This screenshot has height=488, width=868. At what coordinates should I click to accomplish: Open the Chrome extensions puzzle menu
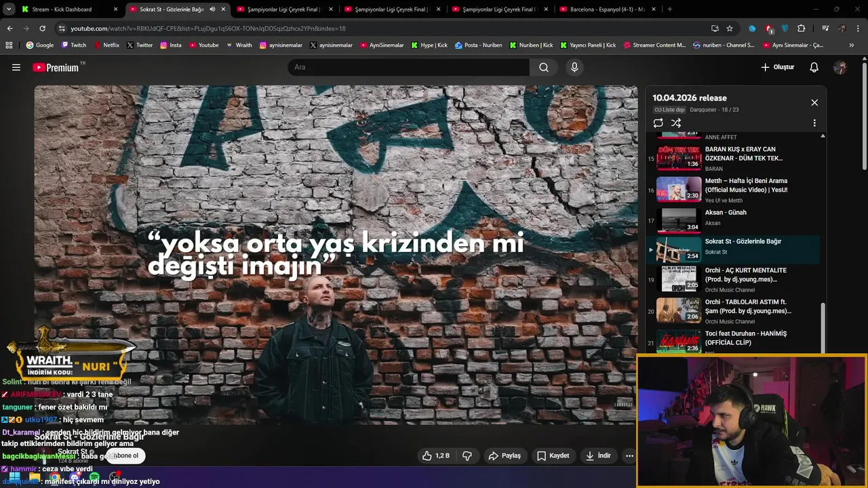802,28
